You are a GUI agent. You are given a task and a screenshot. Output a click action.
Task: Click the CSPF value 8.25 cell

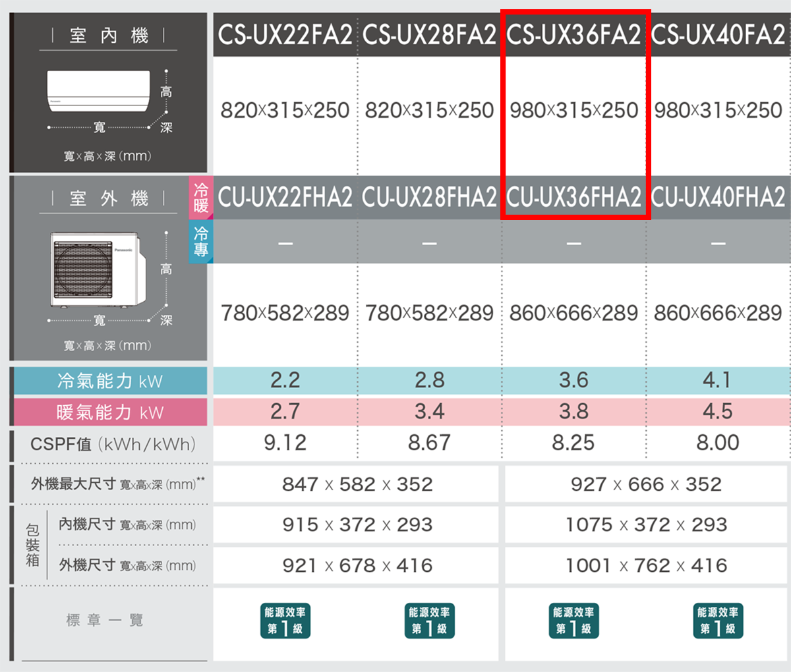pos(573,443)
